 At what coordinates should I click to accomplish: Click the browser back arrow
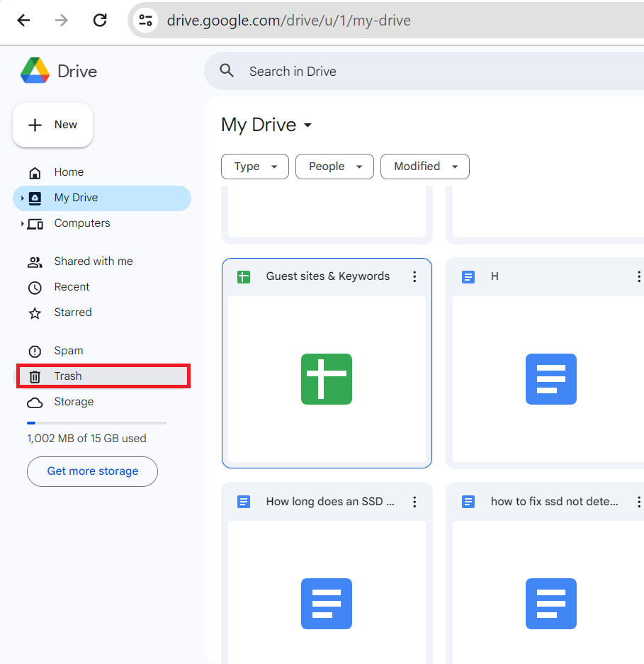click(x=23, y=21)
